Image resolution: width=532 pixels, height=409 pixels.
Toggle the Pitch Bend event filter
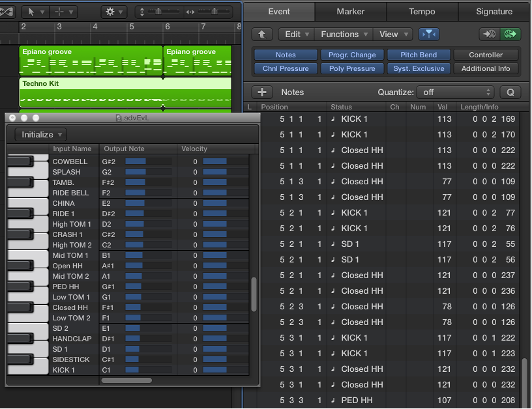[419, 55]
